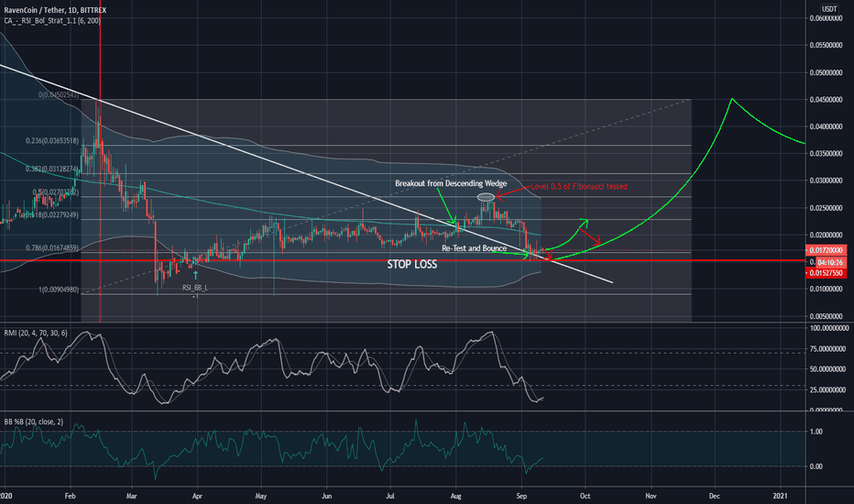Viewport: 854px width, 504px height.
Task: Select the 'Re-Test and Bounce' annotation
Action: click(x=474, y=248)
